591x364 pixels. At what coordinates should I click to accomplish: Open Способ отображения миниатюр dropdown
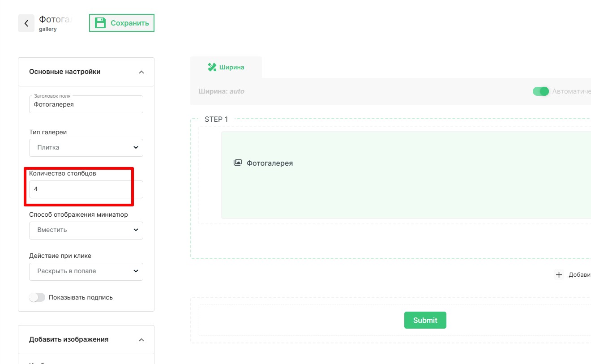(x=86, y=230)
